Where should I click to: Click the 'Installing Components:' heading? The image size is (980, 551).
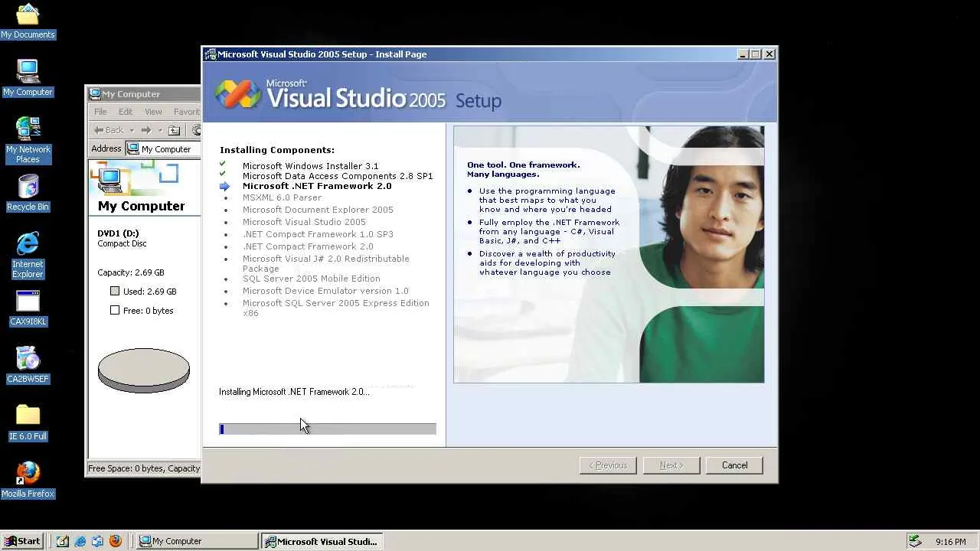coord(277,150)
